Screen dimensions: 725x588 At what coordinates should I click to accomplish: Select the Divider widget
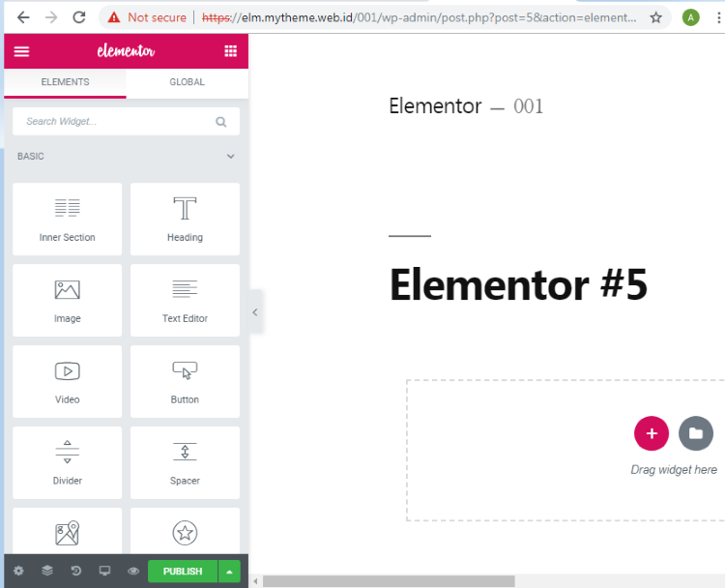tap(68, 462)
